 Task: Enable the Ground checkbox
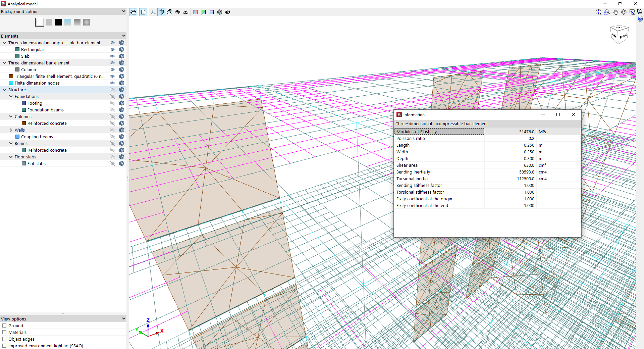coord(5,326)
